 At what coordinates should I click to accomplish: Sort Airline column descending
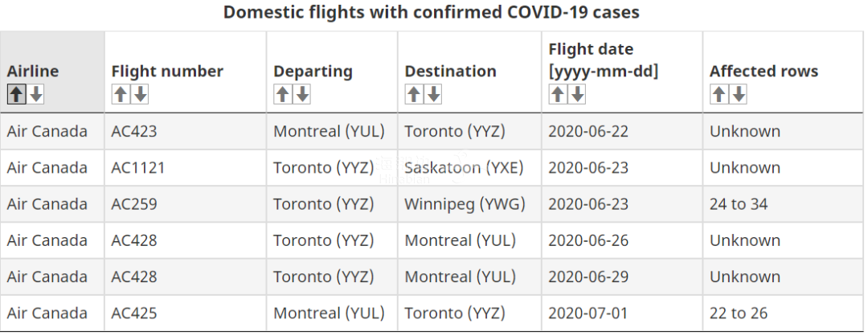coord(36,95)
